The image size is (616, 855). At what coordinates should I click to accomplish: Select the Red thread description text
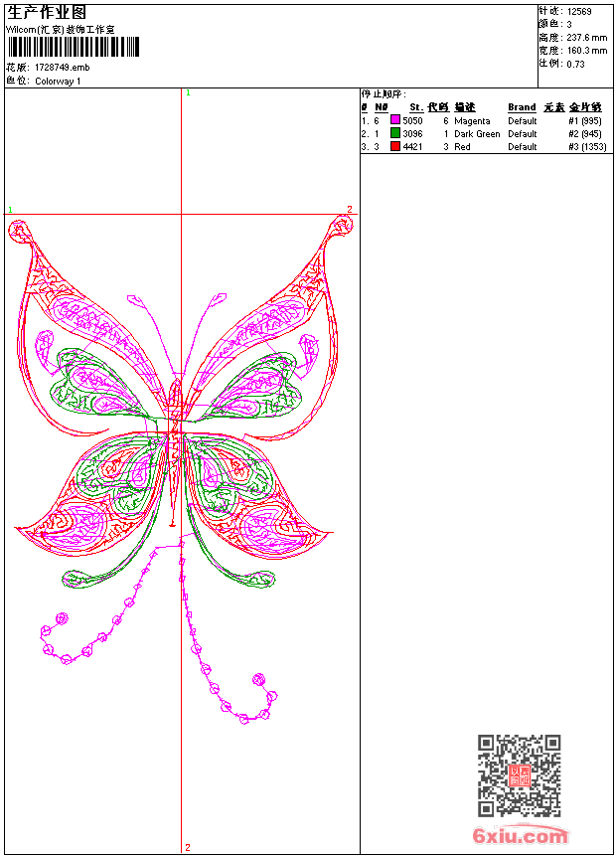tap(463, 146)
